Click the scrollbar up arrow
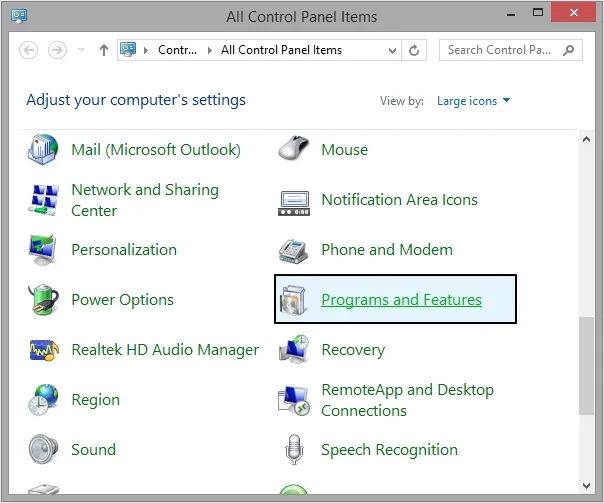The width and height of the screenshot is (604, 503). click(587, 139)
